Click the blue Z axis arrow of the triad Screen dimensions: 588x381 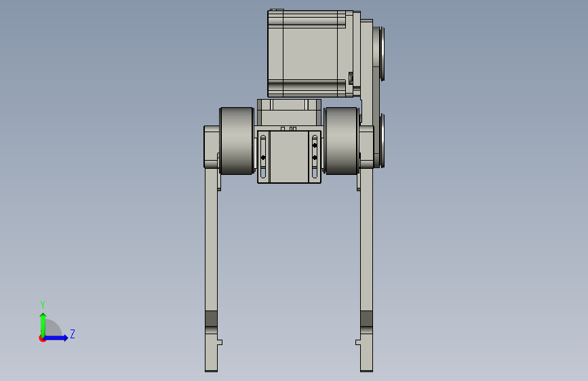pyautogui.click(x=56, y=338)
